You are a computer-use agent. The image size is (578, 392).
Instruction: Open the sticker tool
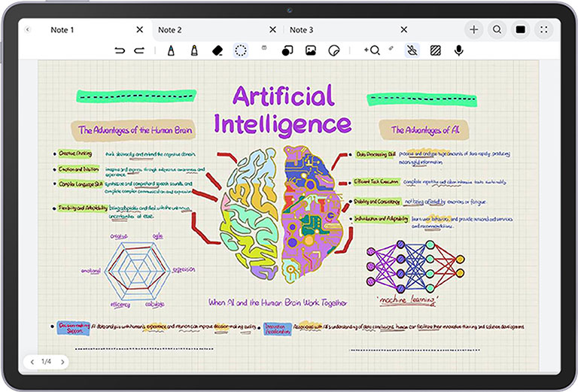pyautogui.click(x=334, y=50)
